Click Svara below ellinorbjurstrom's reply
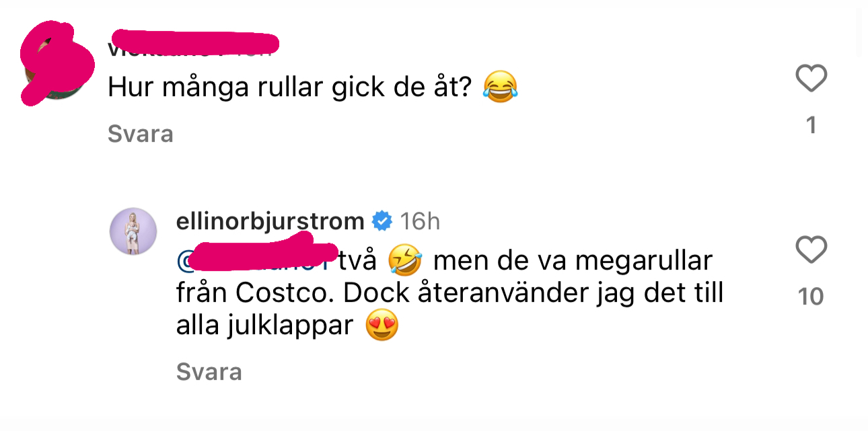Viewport: 868px width, 431px height. 209,372
